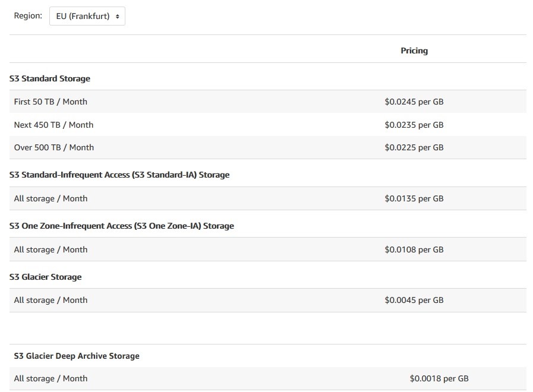This screenshot has width=533, height=392.
Task: Click the $0.0045 per GB price
Action: 414,300
